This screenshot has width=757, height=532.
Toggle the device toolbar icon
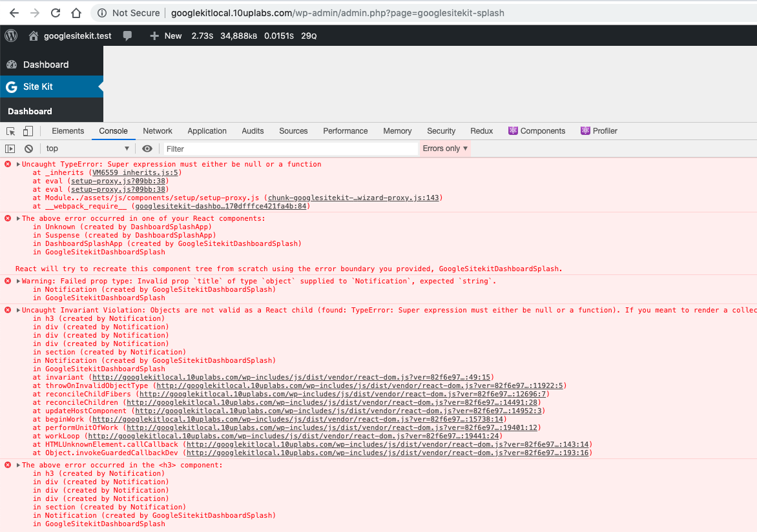click(x=28, y=131)
